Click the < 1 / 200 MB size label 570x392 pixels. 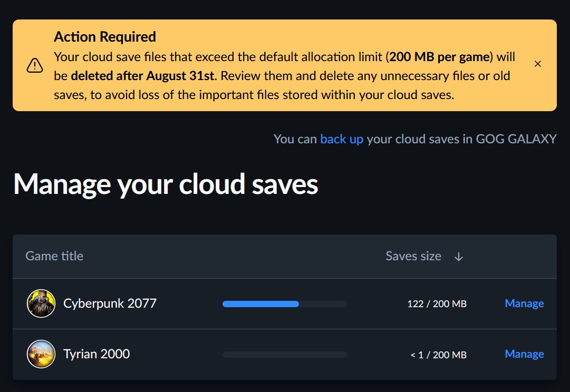click(x=438, y=355)
